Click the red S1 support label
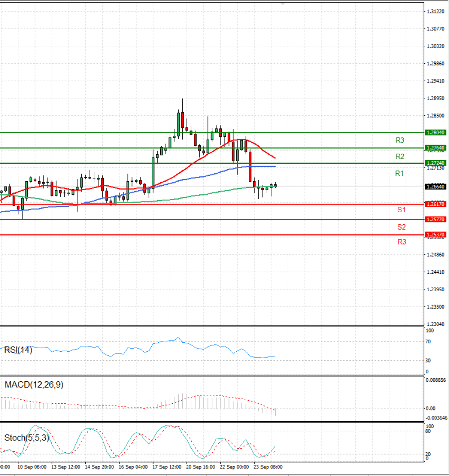449x476 pixels. click(401, 210)
